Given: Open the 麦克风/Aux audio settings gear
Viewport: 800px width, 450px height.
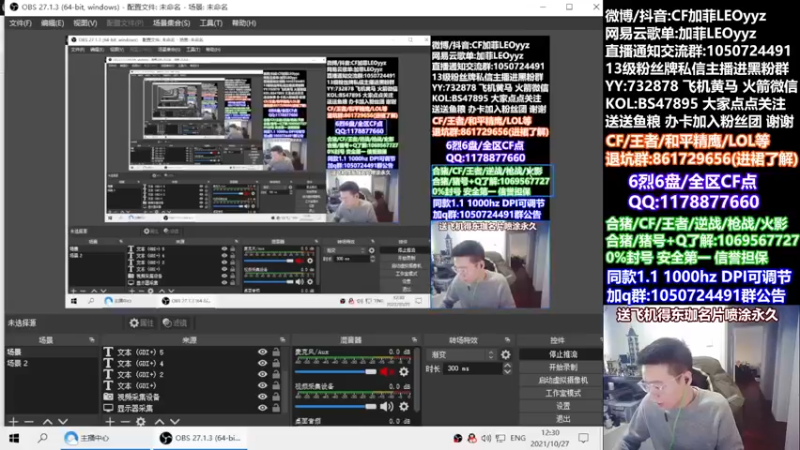Looking at the screenshot, I should coord(404,372).
